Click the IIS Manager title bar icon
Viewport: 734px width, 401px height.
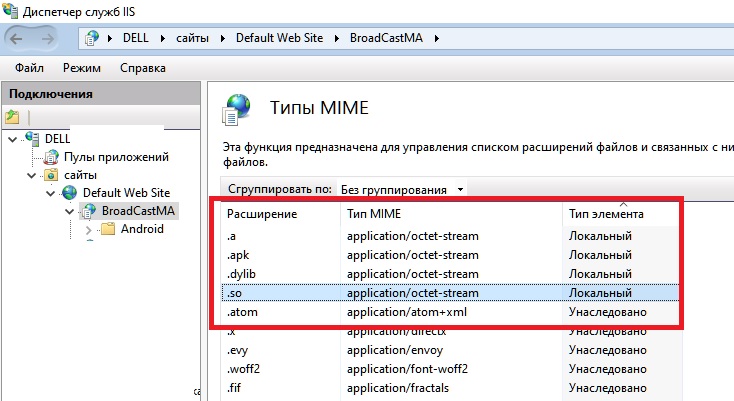10,10
